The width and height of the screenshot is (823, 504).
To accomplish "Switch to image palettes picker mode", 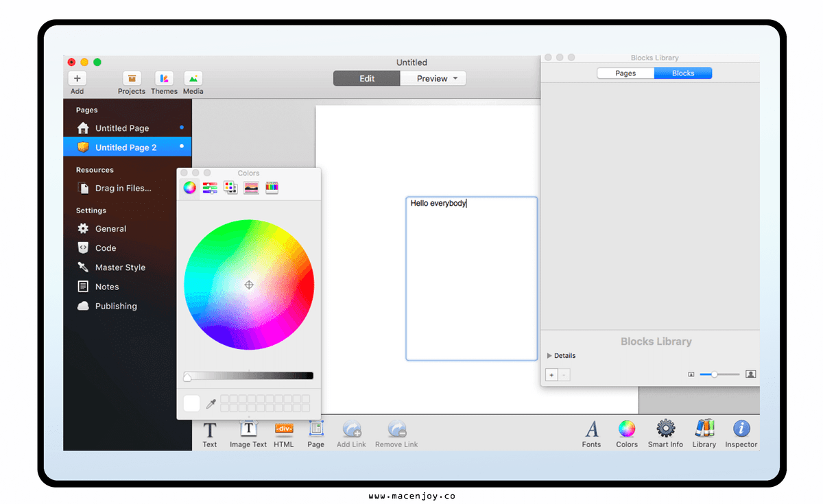I will (x=251, y=187).
